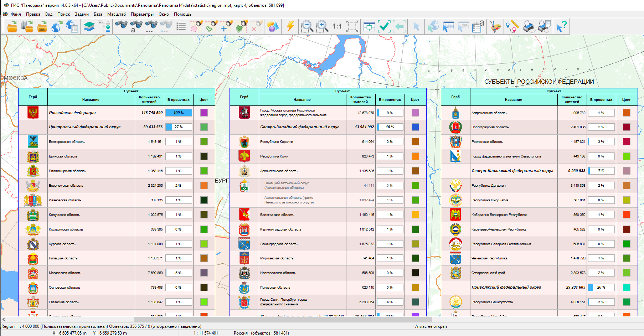Open the Задачи menu

click(82, 14)
